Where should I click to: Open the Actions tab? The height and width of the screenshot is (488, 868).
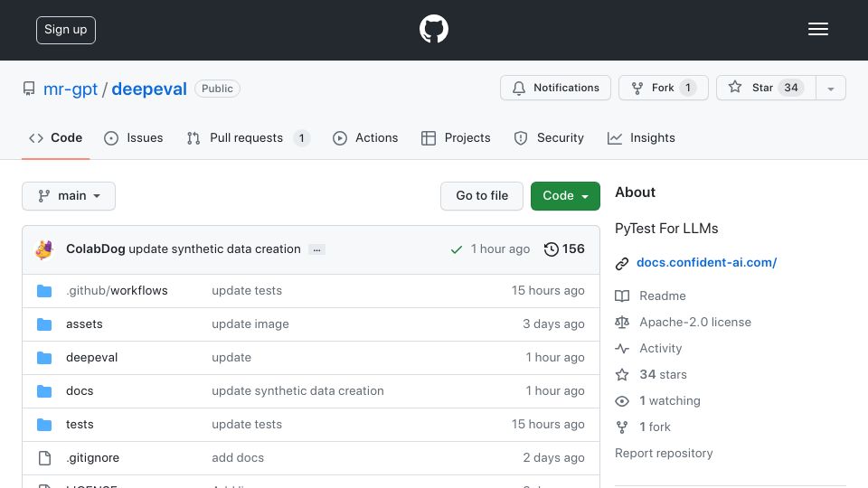click(x=365, y=137)
